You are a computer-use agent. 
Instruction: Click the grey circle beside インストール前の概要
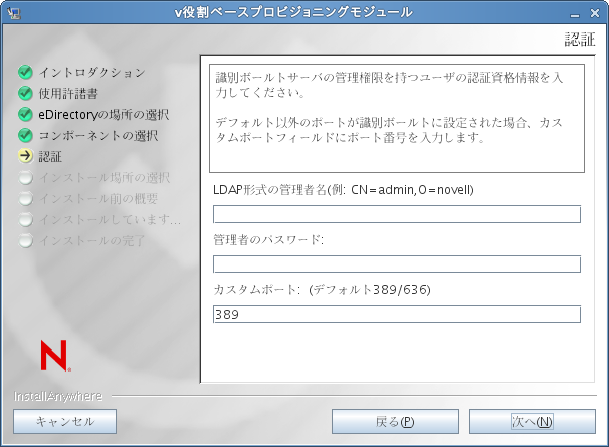point(25,198)
